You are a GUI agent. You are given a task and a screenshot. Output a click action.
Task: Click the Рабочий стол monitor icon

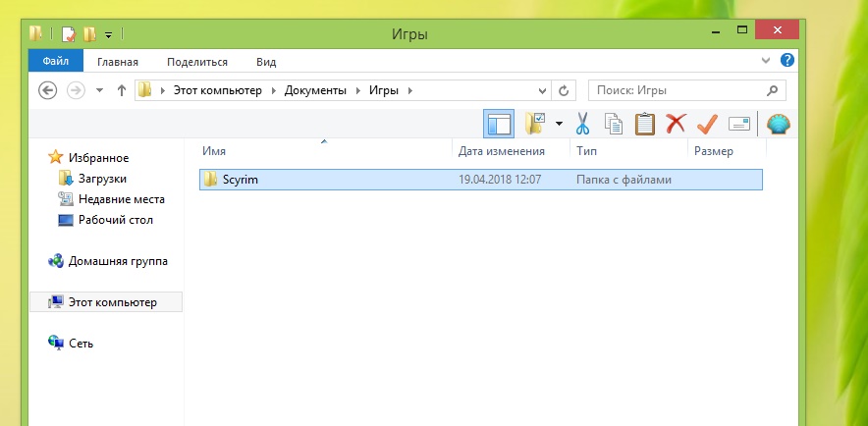[x=66, y=220]
